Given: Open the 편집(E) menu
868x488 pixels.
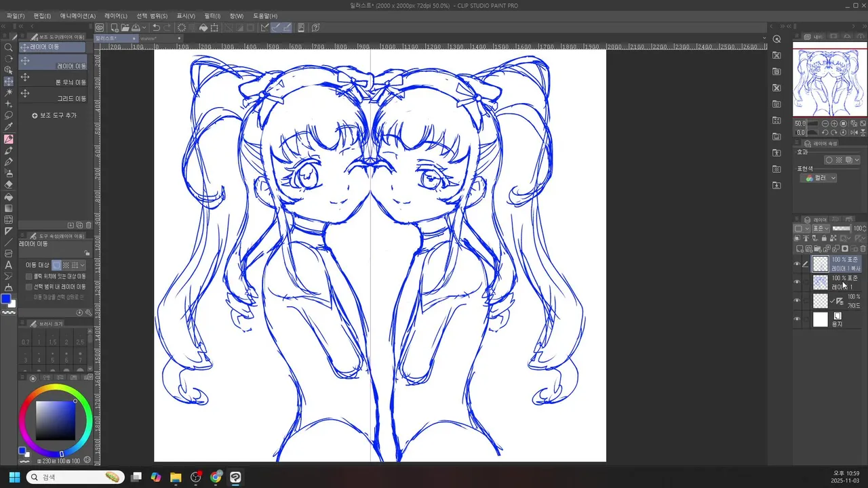Looking at the screenshot, I should (42, 16).
